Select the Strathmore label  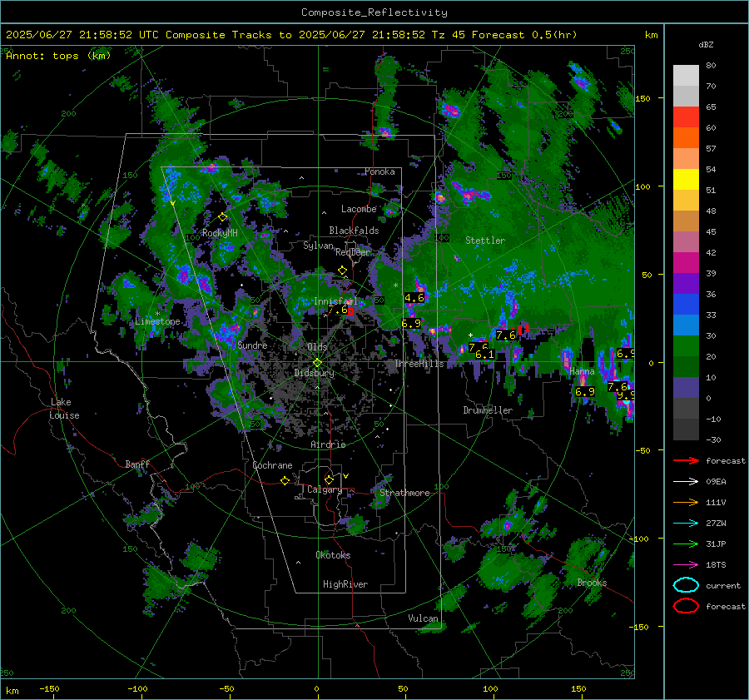tap(404, 493)
